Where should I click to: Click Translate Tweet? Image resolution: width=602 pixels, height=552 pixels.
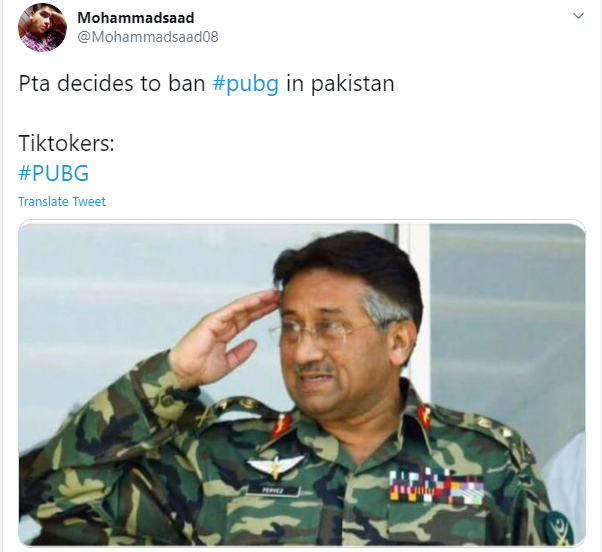click(62, 202)
